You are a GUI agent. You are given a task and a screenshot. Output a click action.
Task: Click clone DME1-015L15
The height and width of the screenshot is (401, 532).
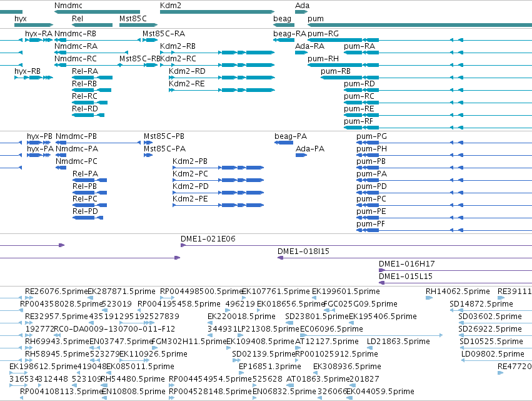(406, 277)
